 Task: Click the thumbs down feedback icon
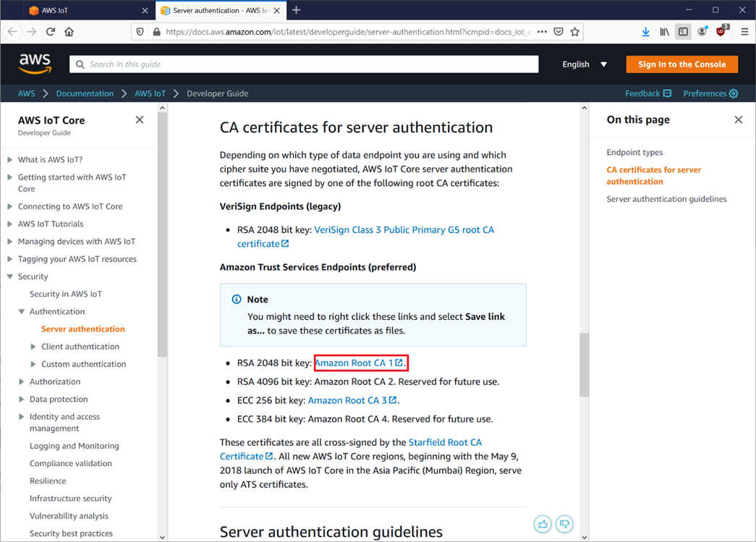click(564, 524)
